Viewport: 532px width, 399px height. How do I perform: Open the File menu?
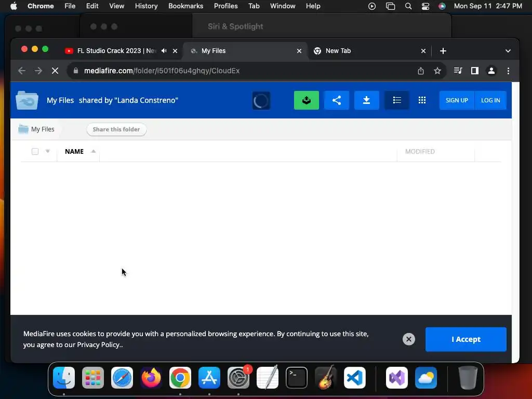[70, 6]
